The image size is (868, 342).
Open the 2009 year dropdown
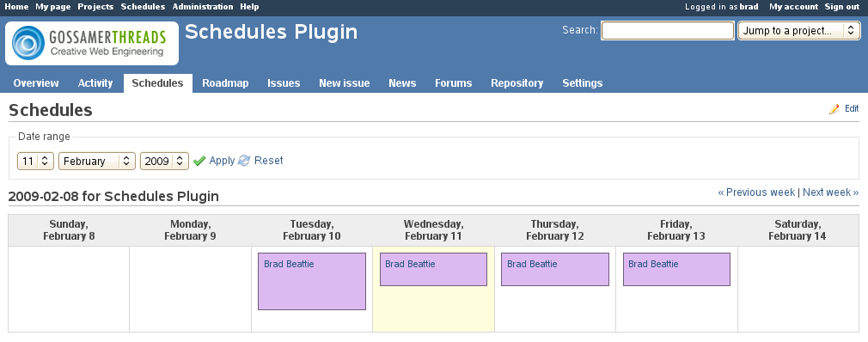pos(164,161)
